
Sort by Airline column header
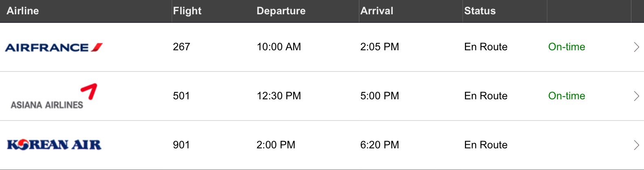[x=23, y=11]
